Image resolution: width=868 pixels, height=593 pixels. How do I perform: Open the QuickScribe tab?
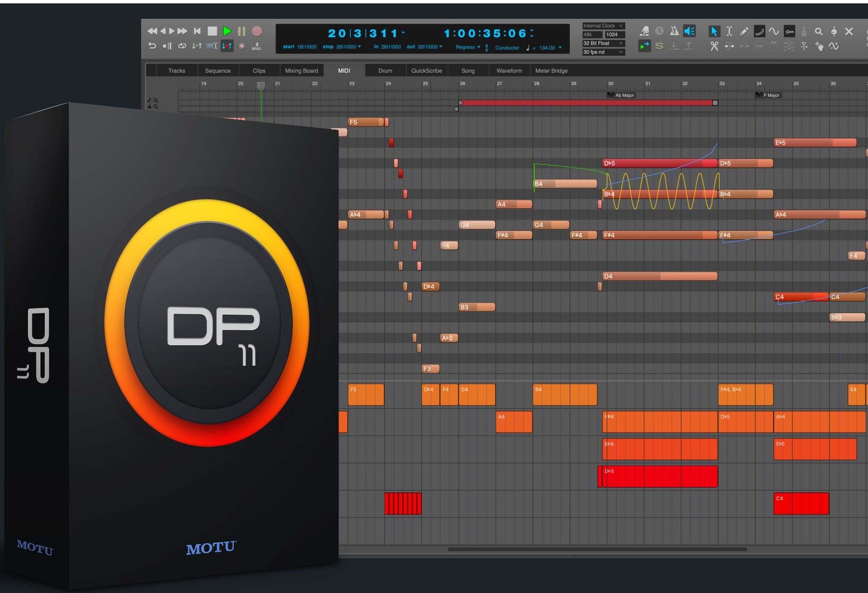pos(426,71)
